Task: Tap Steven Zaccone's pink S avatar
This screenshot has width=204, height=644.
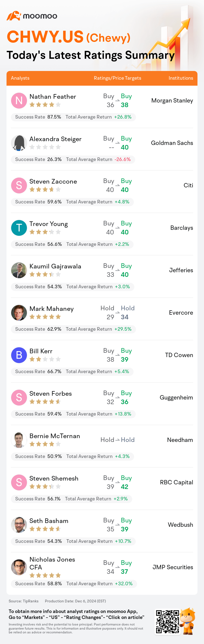Action: click(x=19, y=185)
